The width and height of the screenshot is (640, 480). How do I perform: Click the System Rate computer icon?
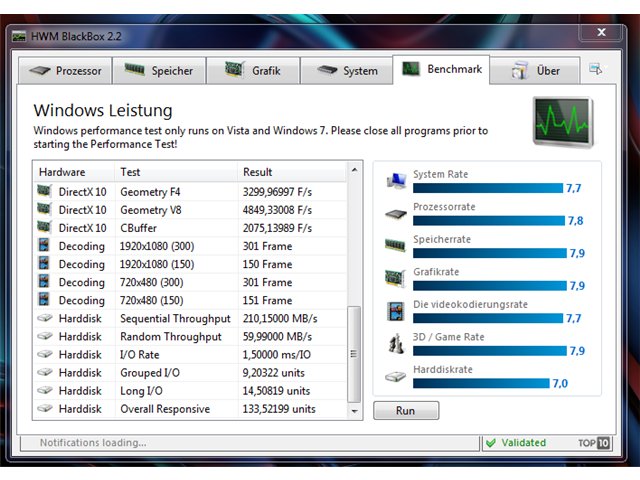[x=396, y=180]
